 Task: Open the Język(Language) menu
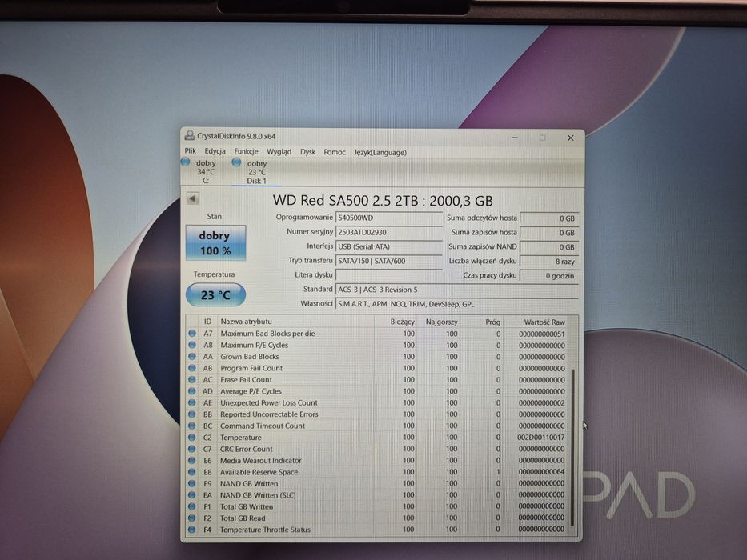click(380, 153)
